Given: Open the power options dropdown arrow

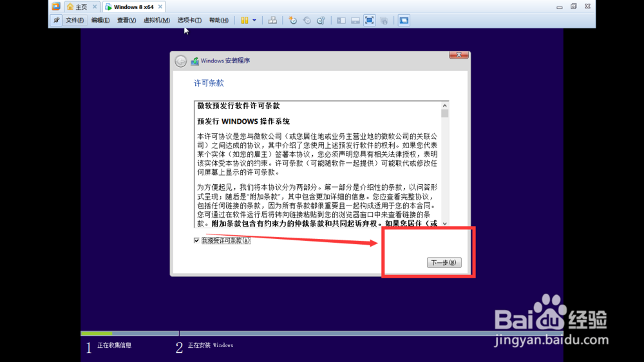Looking at the screenshot, I should click(254, 20).
